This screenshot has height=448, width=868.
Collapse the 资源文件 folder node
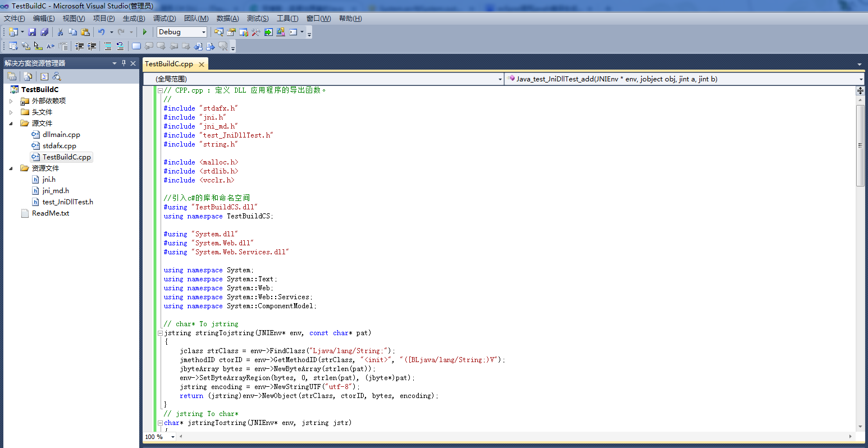tap(11, 168)
